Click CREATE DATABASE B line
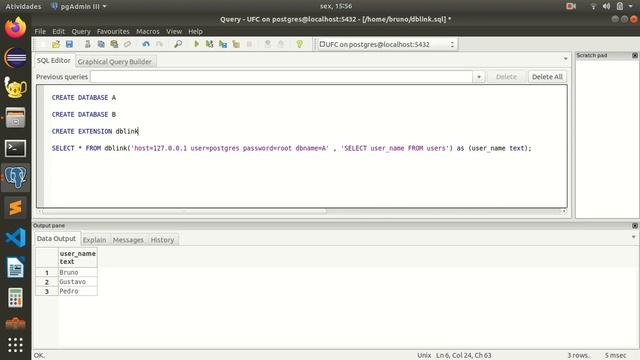640x360 pixels. (84, 115)
